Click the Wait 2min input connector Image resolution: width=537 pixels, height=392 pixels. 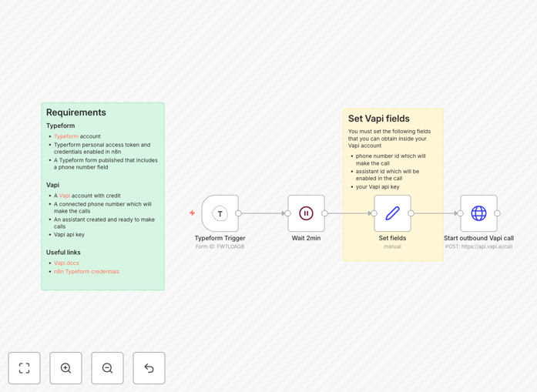click(x=288, y=213)
